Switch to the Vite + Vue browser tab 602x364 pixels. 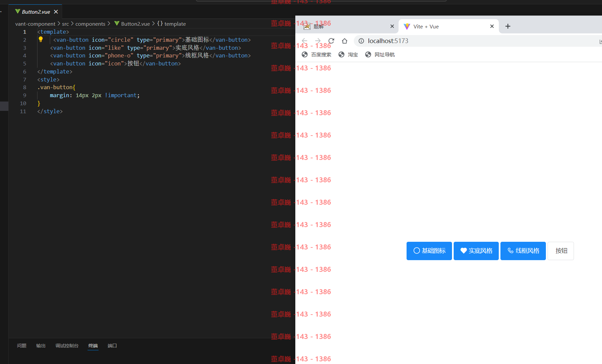(449, 26)
